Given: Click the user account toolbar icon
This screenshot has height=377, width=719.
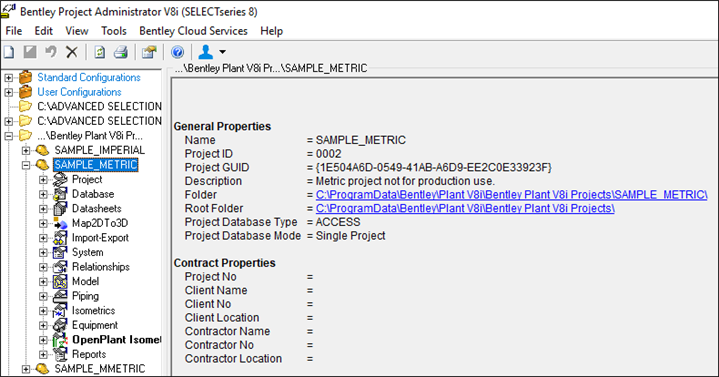Looking at the screenshot, I should tap(205, 52).
